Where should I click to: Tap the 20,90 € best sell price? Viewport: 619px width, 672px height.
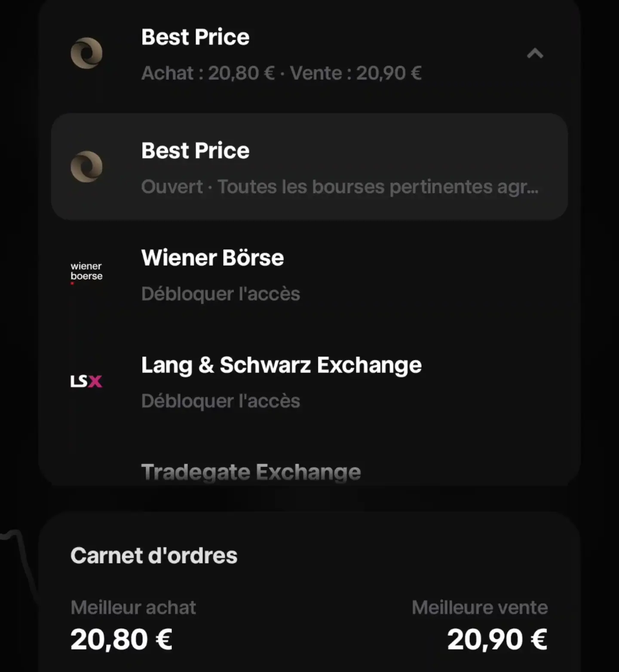pos(497,639)
